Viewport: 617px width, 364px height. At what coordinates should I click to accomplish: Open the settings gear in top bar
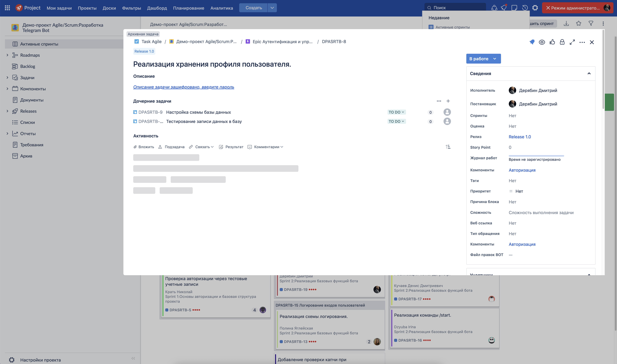[535, 8]
